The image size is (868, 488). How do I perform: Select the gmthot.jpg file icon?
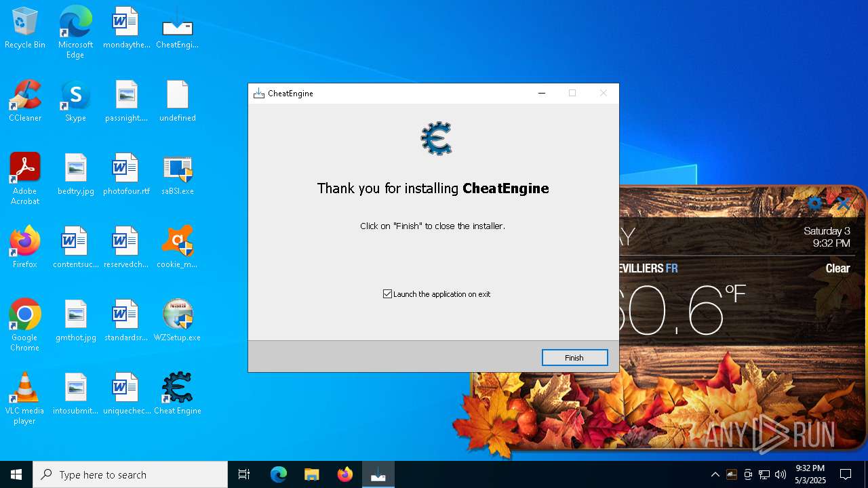click(x=75, y=321)
